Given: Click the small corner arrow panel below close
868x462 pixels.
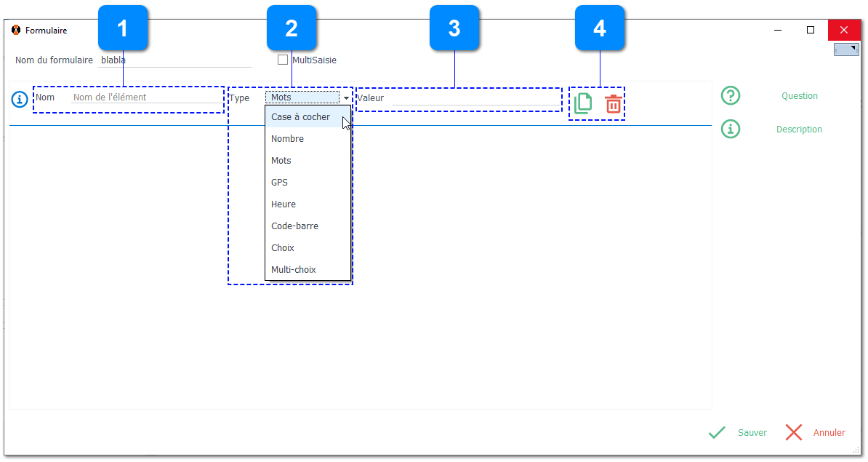Looking at the screenshot, I should click(x=846, y=49).
